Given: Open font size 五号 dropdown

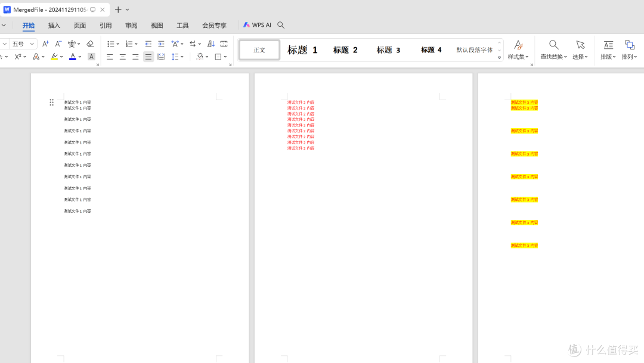Looking at the screenshot, I should (32, 44).
